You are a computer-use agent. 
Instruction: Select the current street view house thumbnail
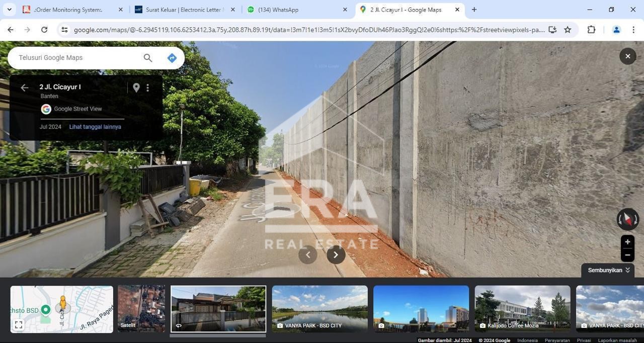218,309
